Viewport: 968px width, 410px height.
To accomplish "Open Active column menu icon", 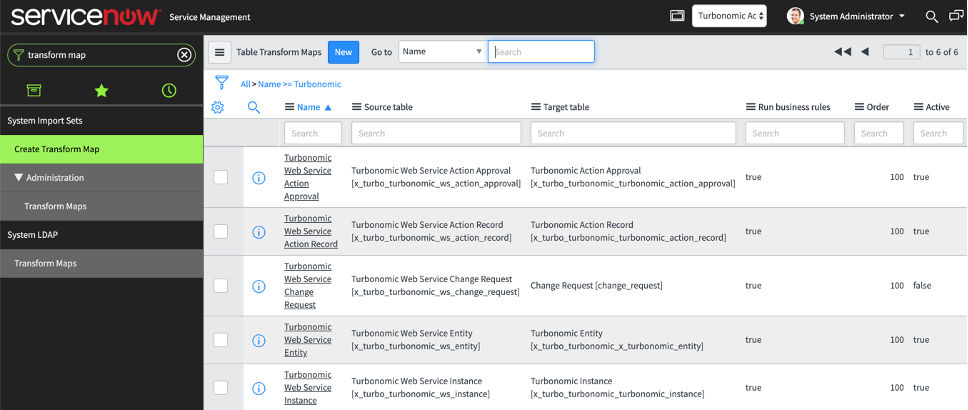I will (919, 107).
